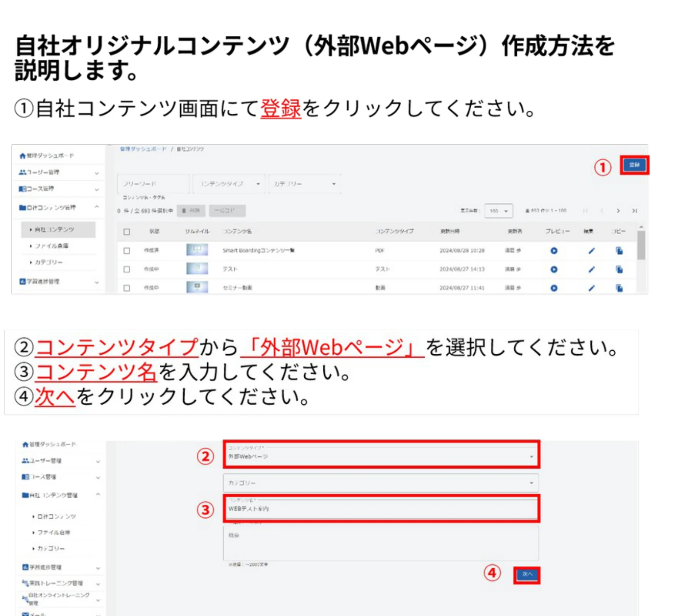Open the コンテンツタイプ filter dropdown above the table
The height and width of the screenshot is (616, 686).
tap(229, 184)
